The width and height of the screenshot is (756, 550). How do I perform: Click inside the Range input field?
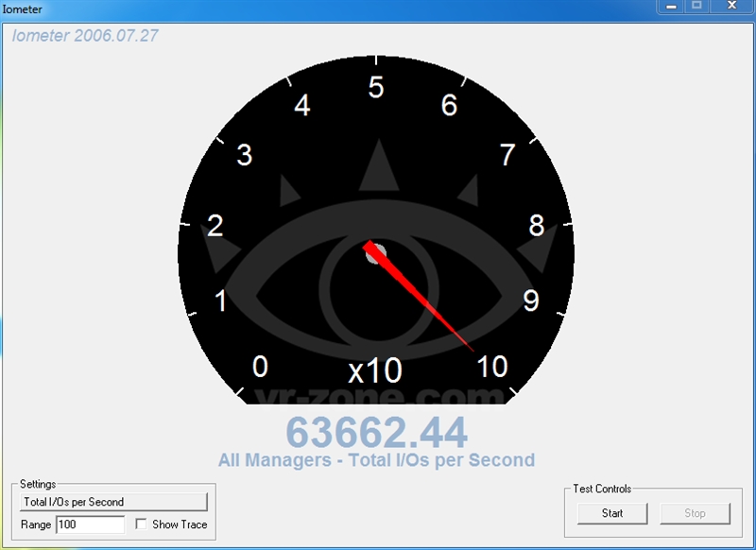pyautogui.click(x=90, y=524)
